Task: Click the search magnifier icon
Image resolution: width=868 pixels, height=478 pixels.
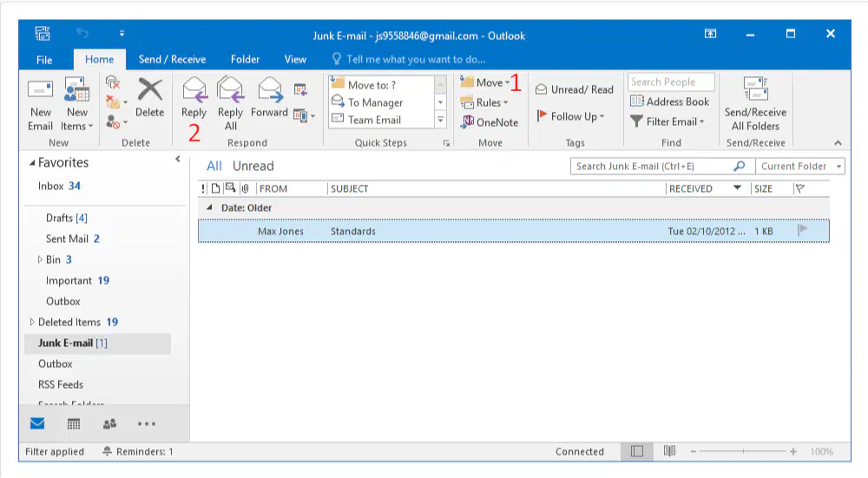Action: coord(739,166)
